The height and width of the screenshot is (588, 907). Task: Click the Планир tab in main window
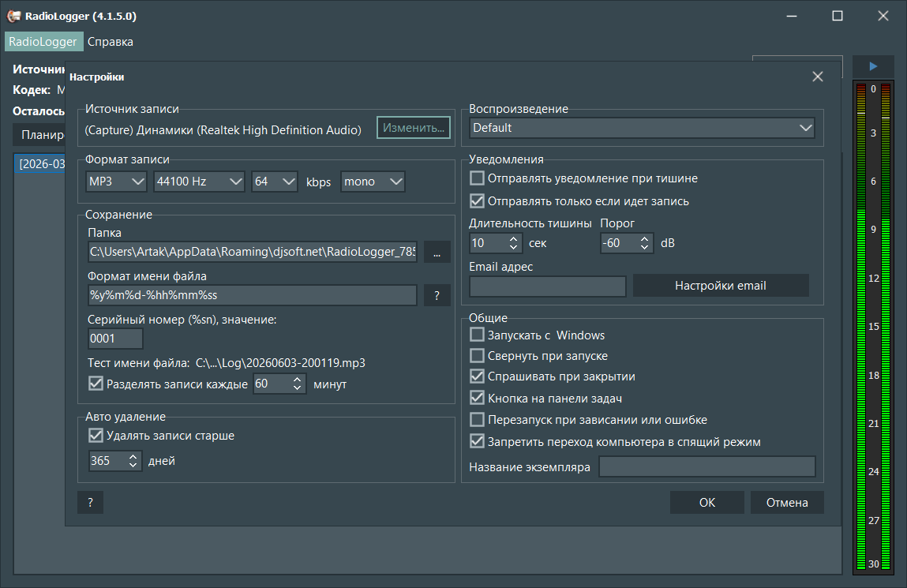coord(39,135)
